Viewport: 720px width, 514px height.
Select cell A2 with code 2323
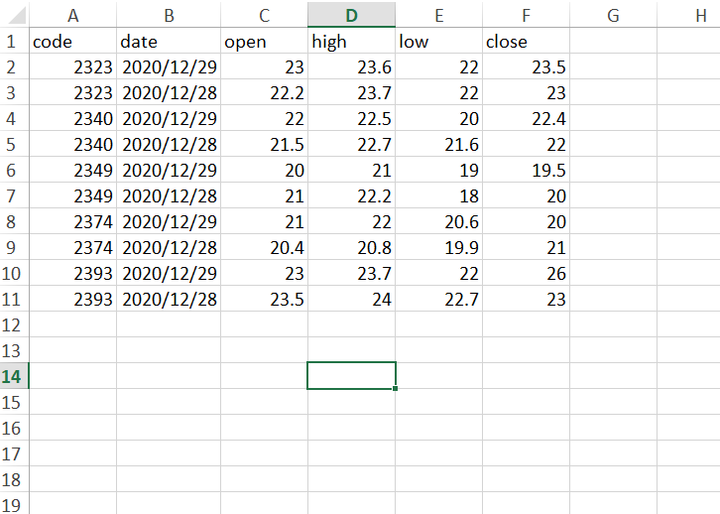pos(73,67)
